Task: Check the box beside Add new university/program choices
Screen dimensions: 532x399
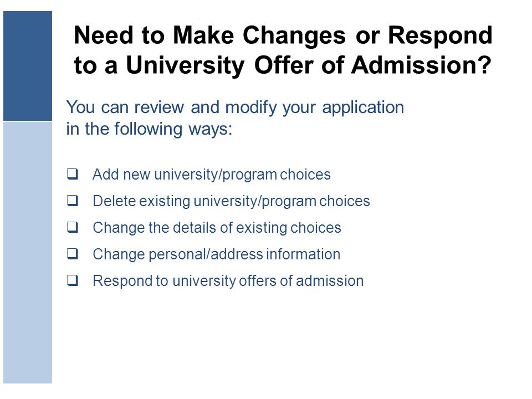Action: coord(72,174)
